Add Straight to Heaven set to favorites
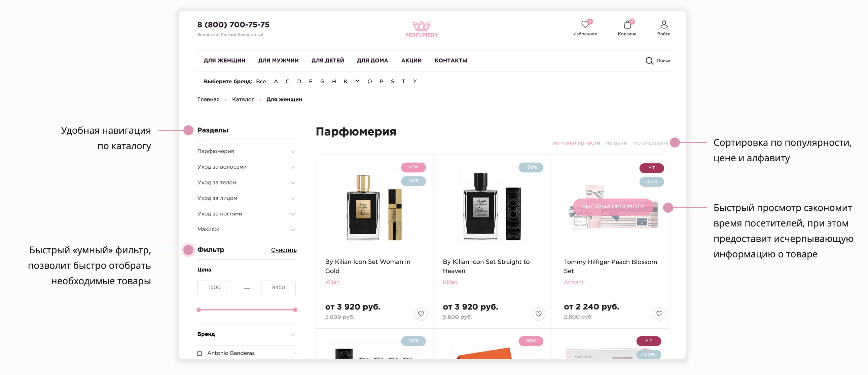The image size is (868, 375). [538, 314]
